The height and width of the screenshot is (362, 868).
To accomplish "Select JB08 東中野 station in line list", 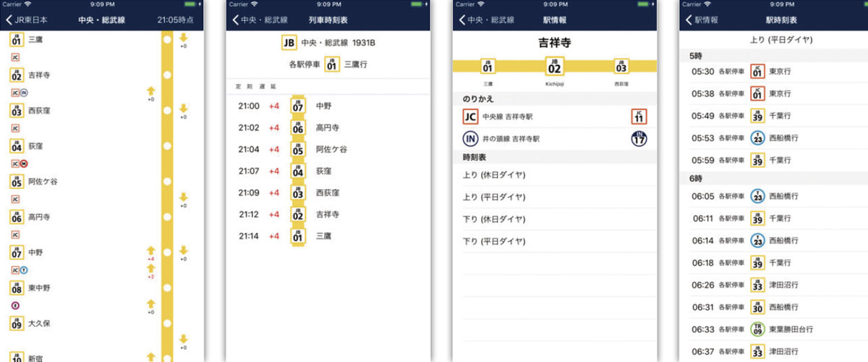I will click(x=30, y=288).
